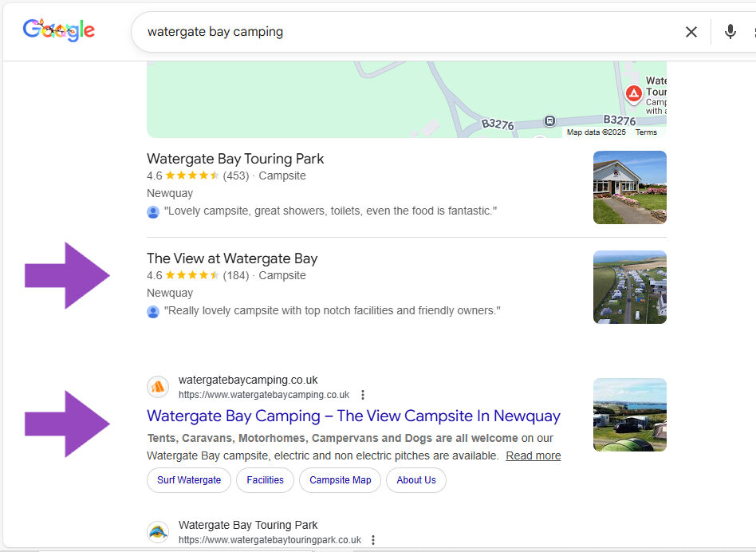The width and height of the screenshot is (756, 552).
Task: Click reviewer avatar beside "Lovely campsite" quote
Action: tap(153, 211)
